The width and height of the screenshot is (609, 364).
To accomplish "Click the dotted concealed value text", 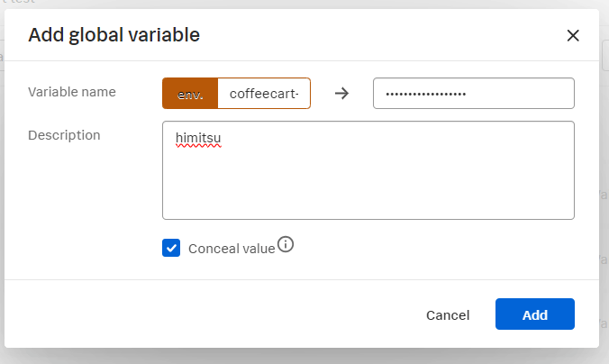I will point(426,94).
